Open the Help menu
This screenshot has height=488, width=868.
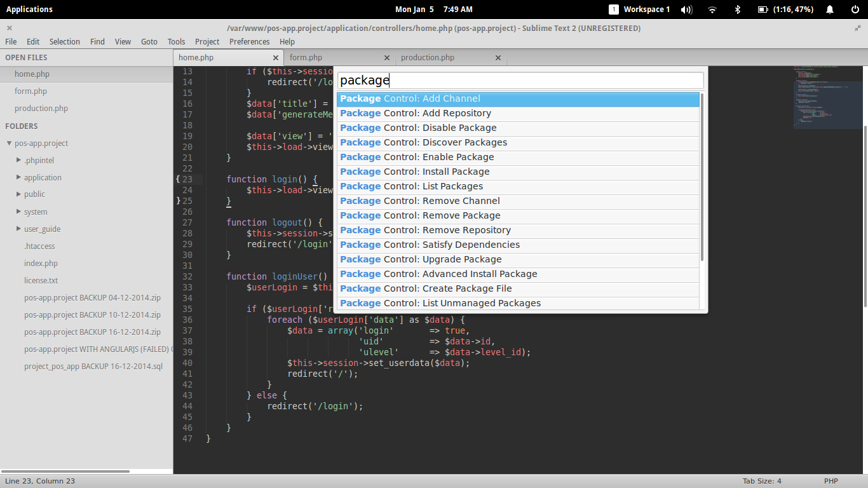tap(287, 41)
